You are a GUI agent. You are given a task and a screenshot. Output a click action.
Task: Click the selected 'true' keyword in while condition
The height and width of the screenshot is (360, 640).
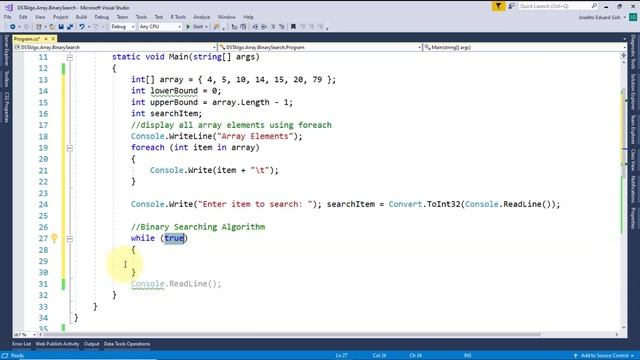pyautogui.click(x=174, y=238)
